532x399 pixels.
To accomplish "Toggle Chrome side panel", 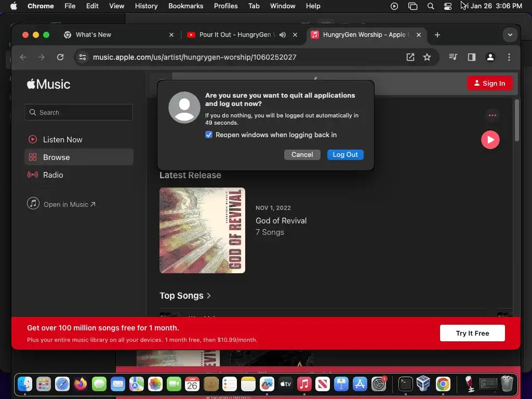I will click(472, 57).
